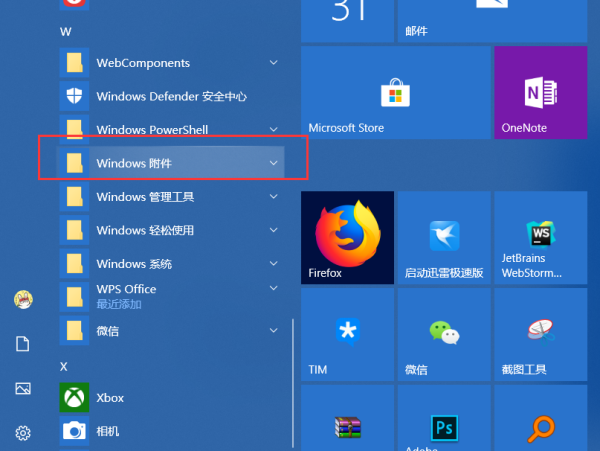Image resolution: width=600 pixels, height=451 pixels.
Task: Open the WebComponents folder icon
Action: point(74,62)
